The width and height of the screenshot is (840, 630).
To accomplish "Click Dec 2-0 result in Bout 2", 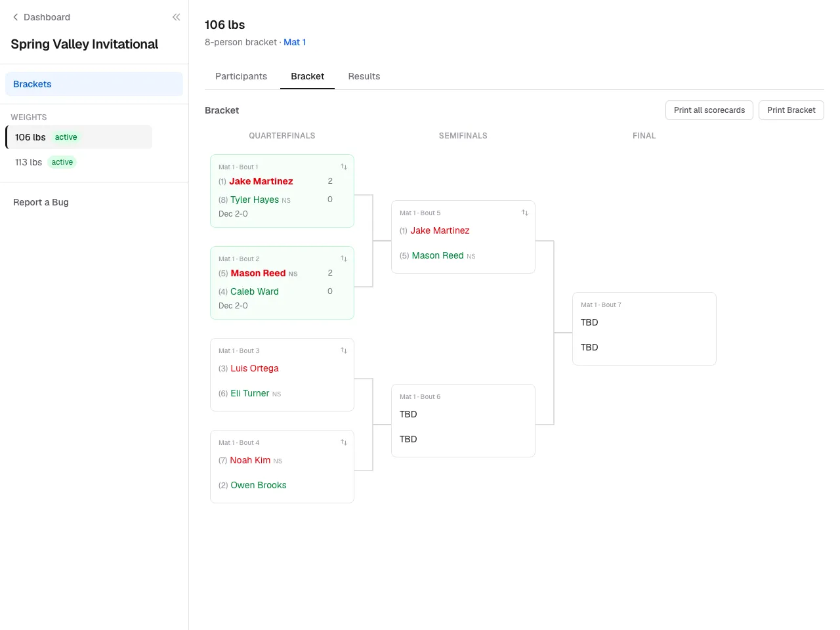I will pos(233,306).
